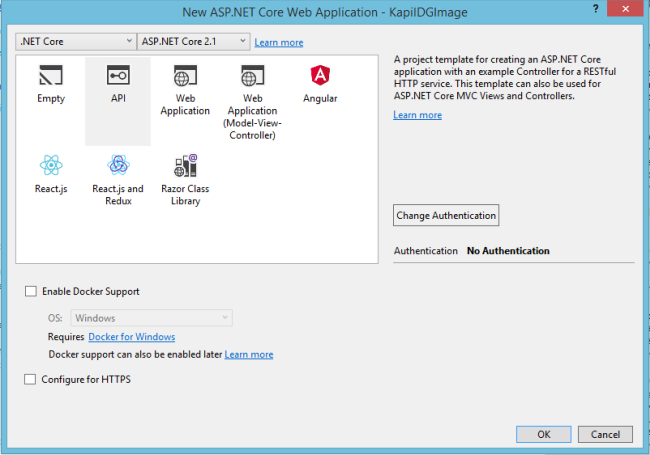
Task: Expand the ASP.NET Core 2.1 version dropdown
Action: 194,41
